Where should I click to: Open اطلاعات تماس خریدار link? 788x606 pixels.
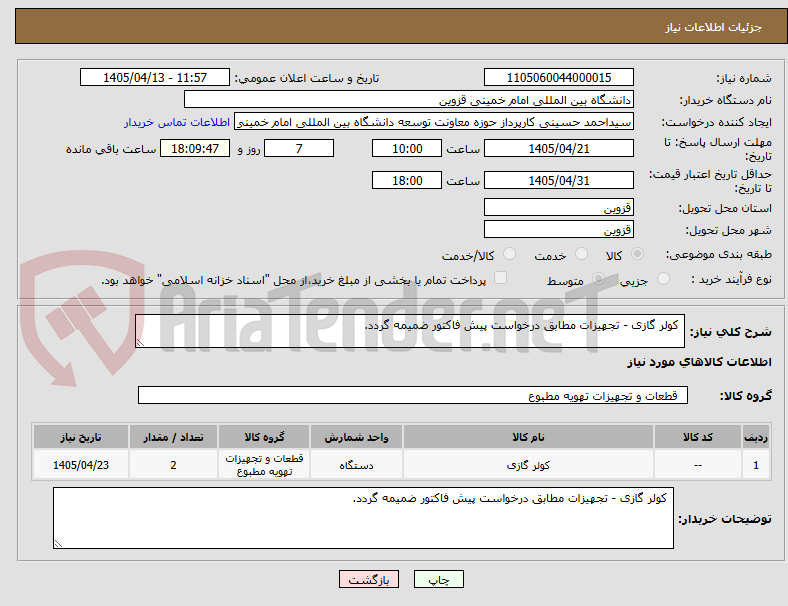[177, 122]
